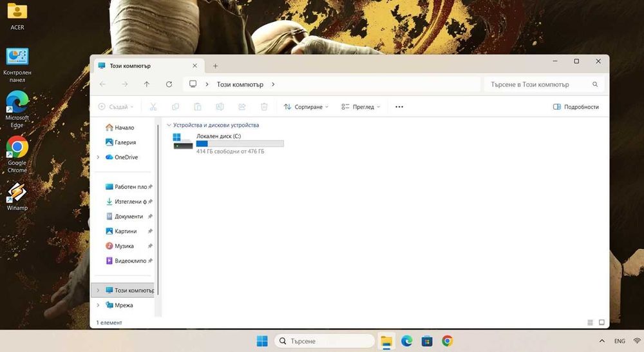The width and height of the screenshot is (644, 352).
Task: Open the Преглед view dropdown
Action: coord(361,107)
